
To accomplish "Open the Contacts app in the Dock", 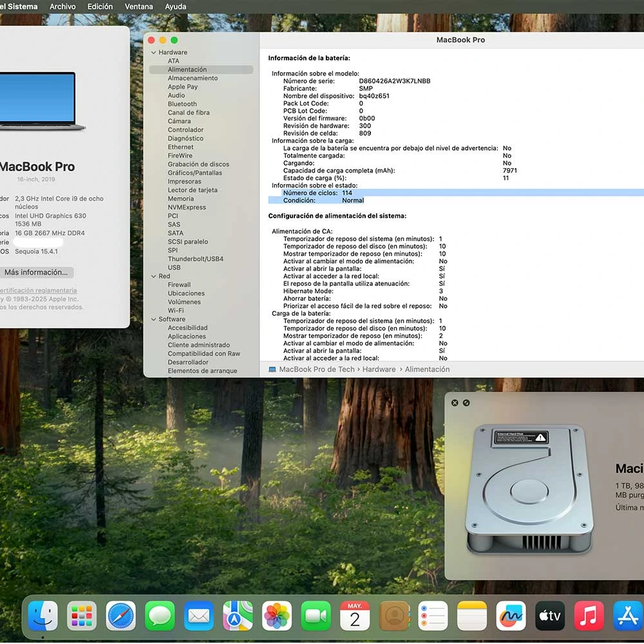I will click(394, 616).
